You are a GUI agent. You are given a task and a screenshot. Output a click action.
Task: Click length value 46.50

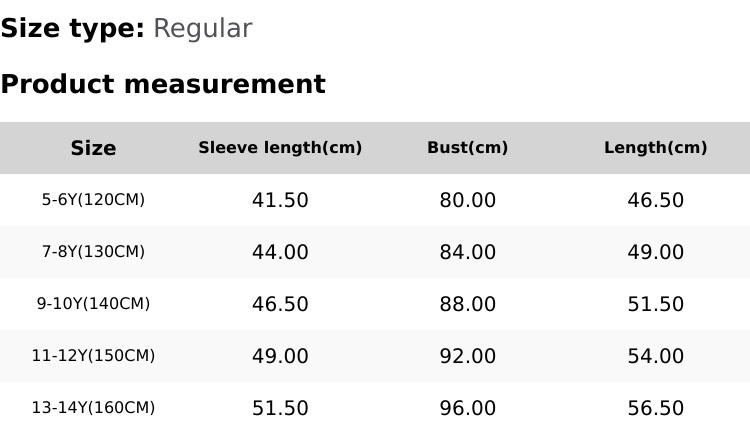[655, 201]
